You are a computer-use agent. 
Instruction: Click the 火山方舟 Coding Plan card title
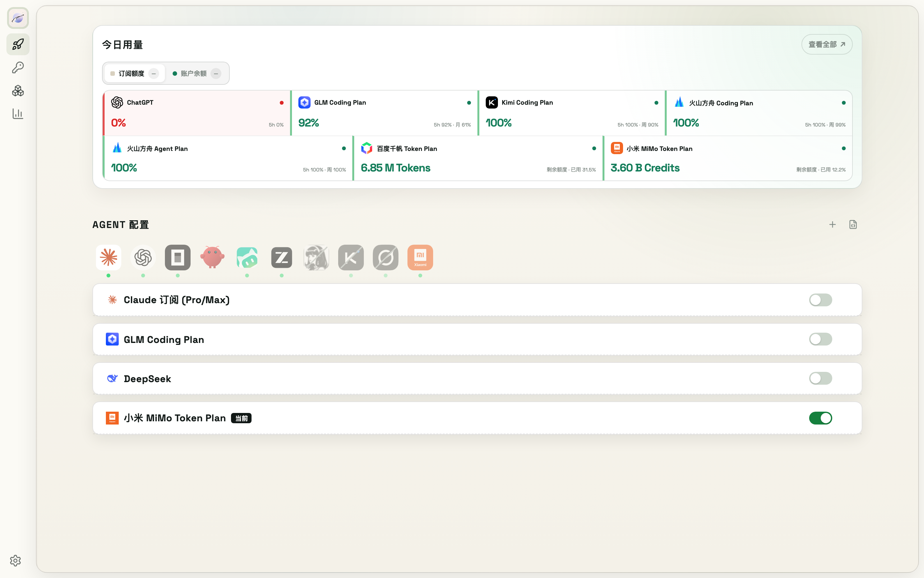coord(721,103)
